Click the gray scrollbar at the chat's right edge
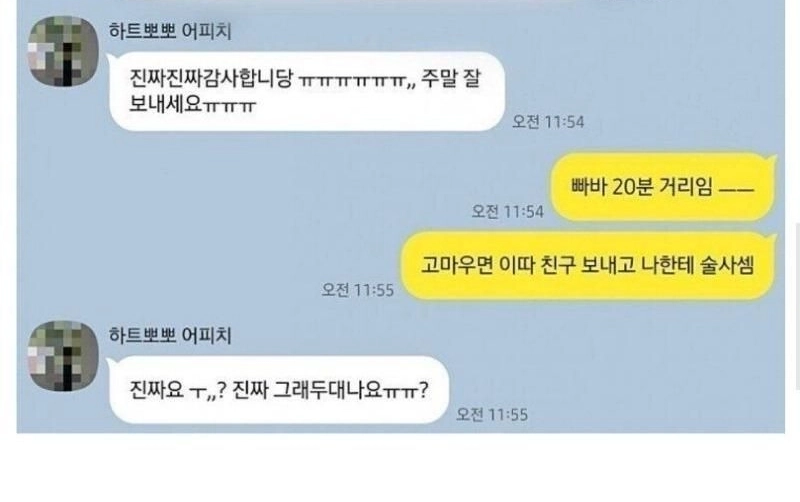Viewport: 800px width, 502px height. [797, 306]
